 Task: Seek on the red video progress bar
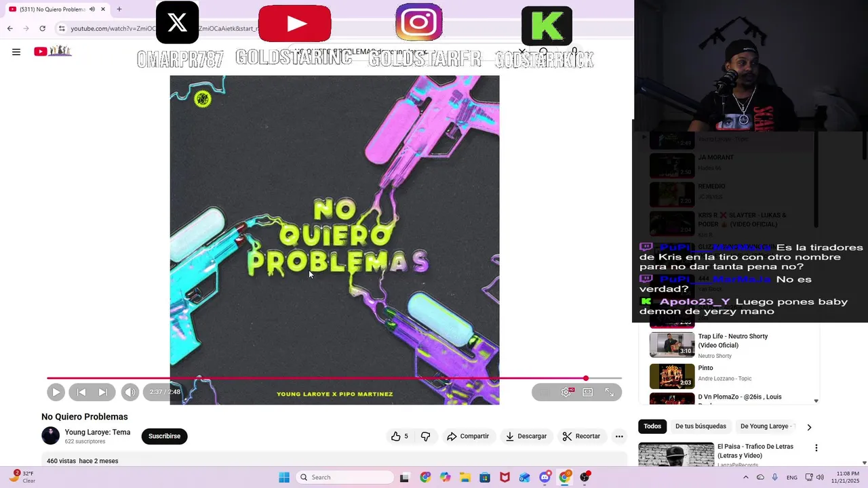tap(334, 378)
